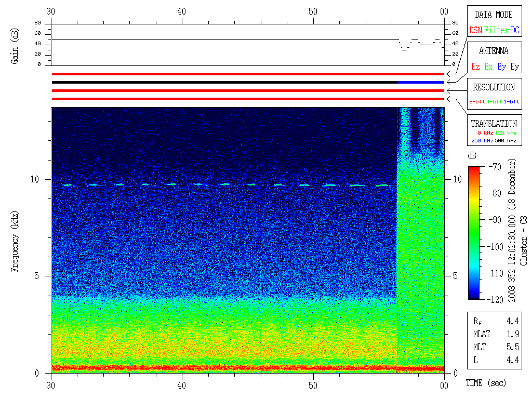
Task: Click the dip in the gain line plot
Action: click(x=404, y=49)
